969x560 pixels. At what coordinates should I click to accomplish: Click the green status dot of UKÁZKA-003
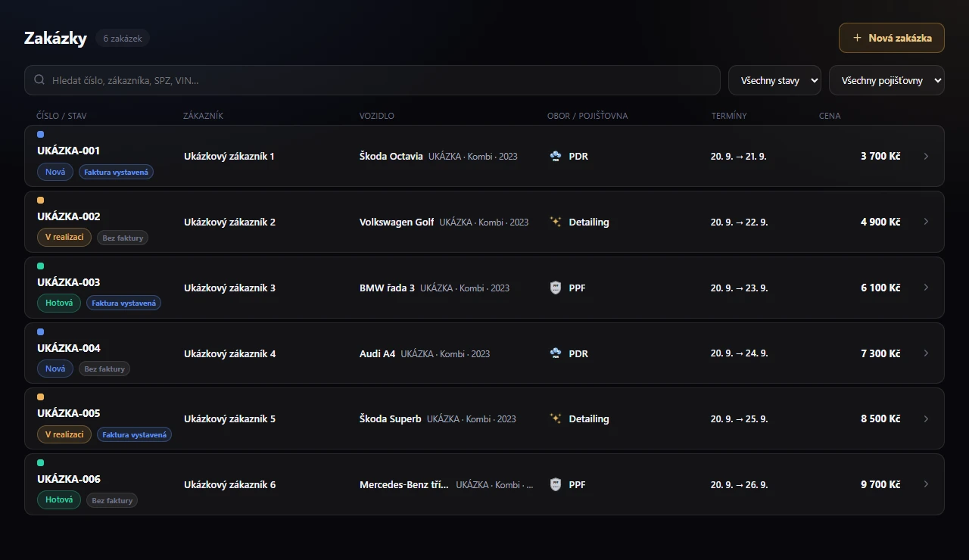(x=41, y=266)
